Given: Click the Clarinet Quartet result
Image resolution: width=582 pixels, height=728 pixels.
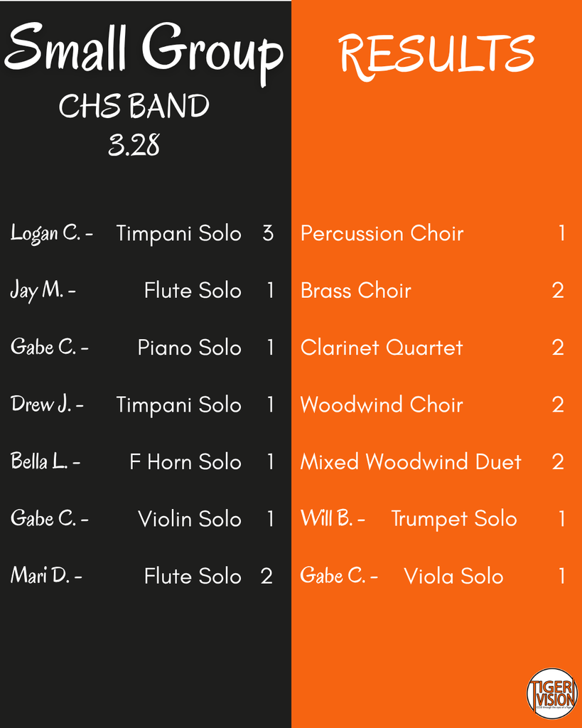Looking at the screenshot, I should [x=381, y=348].
